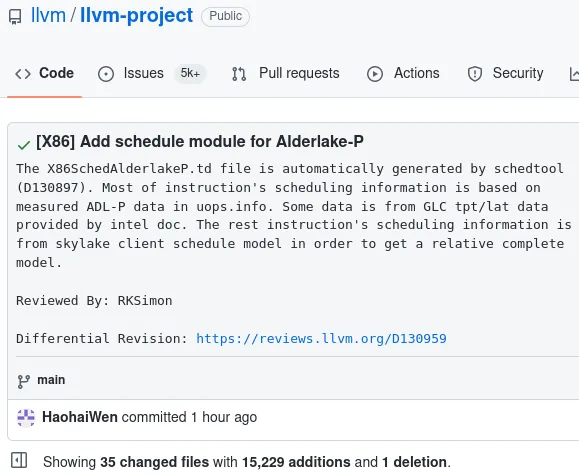Open the Pull requests tab
This screenshot has height=475, width=579.
[x=285, y=74]
